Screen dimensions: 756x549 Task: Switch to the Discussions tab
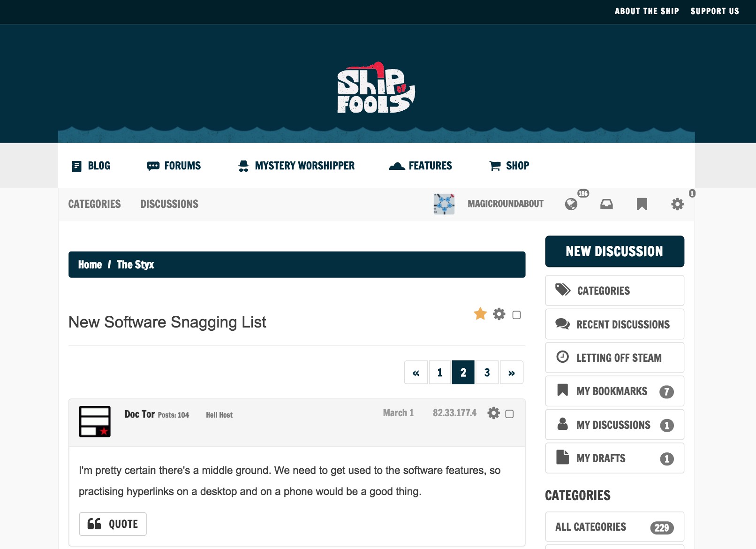169,204
